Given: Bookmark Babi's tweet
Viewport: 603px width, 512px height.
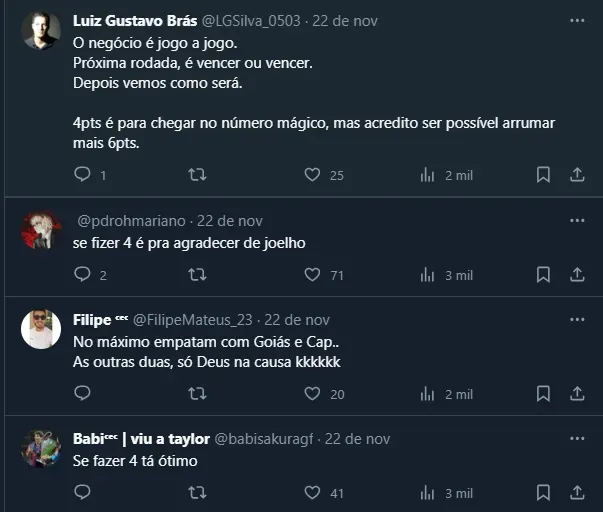Looking at the screenshot, I should pyautogui.click(x=543, y=492).
